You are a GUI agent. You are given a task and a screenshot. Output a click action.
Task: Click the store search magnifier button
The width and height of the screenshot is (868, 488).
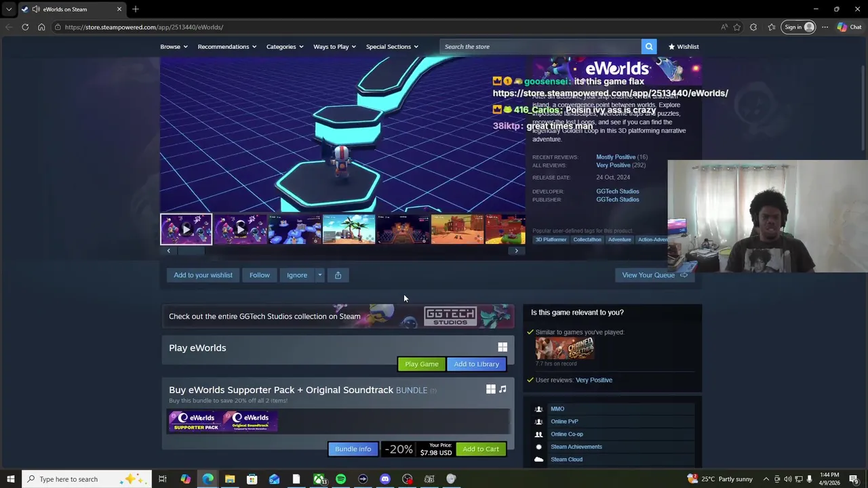coord(649,47)
